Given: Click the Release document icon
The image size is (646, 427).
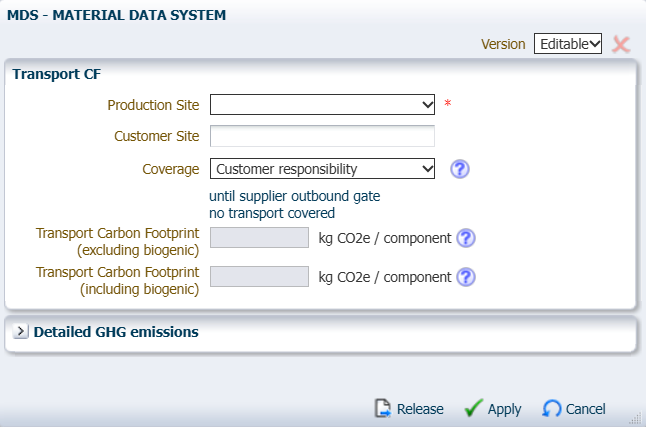Looking at the screenshot, I should (383, 409).
